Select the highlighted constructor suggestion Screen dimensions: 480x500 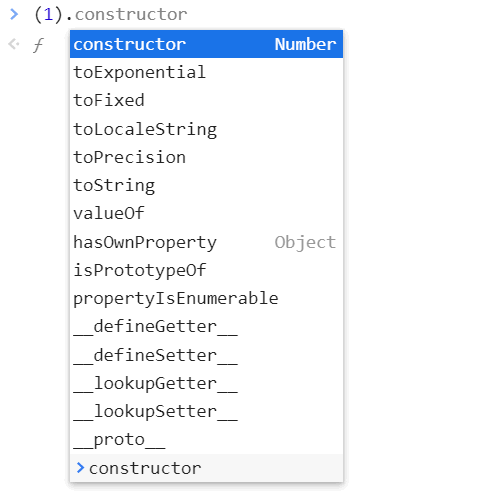(206, 44)
